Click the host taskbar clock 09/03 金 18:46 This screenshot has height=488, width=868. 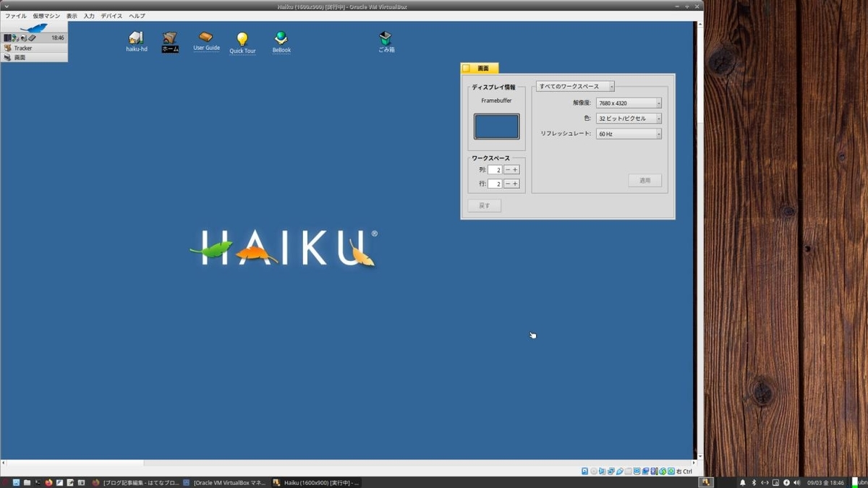coord(826,482)
